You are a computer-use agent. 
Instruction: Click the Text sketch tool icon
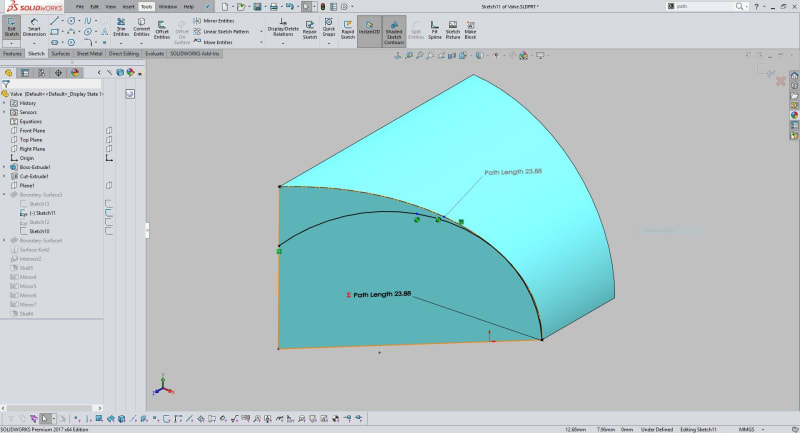tap(104, 32)
